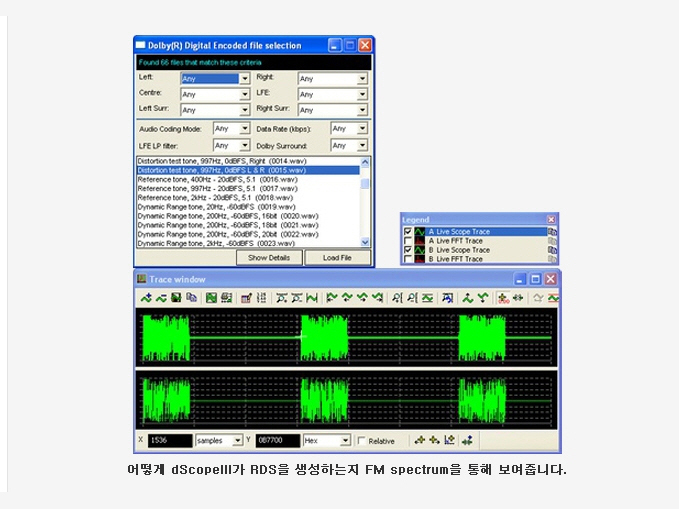Click the copy icon right of A Live Scope Trace
The height and width of the screenshot is (509, 679).
click(552, 232)
